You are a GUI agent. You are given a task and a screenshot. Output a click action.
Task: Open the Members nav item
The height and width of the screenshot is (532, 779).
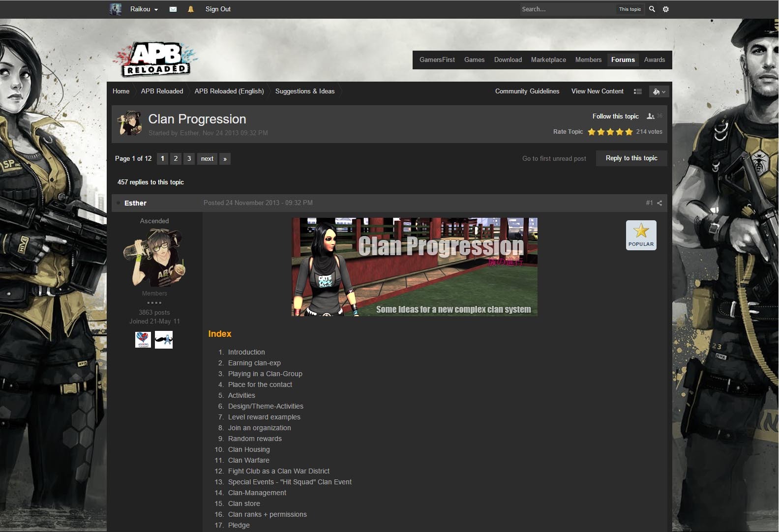[589, 59]
